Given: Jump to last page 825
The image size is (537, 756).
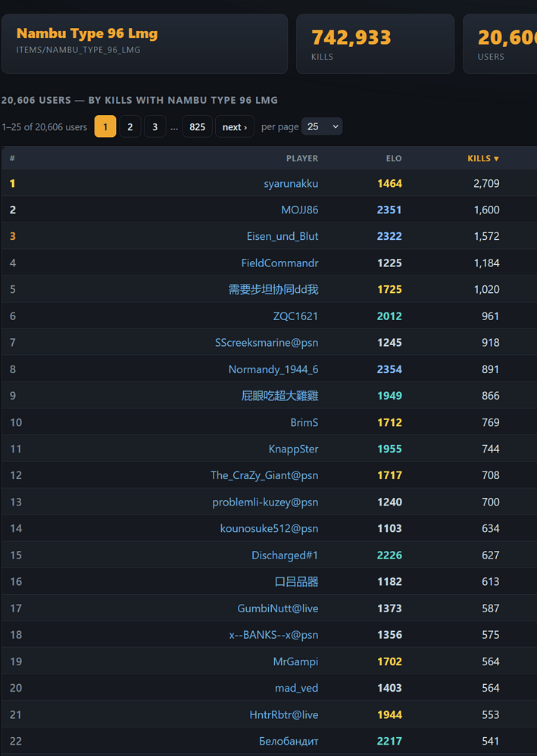Looking at the screenshot, I should [198, 127].
